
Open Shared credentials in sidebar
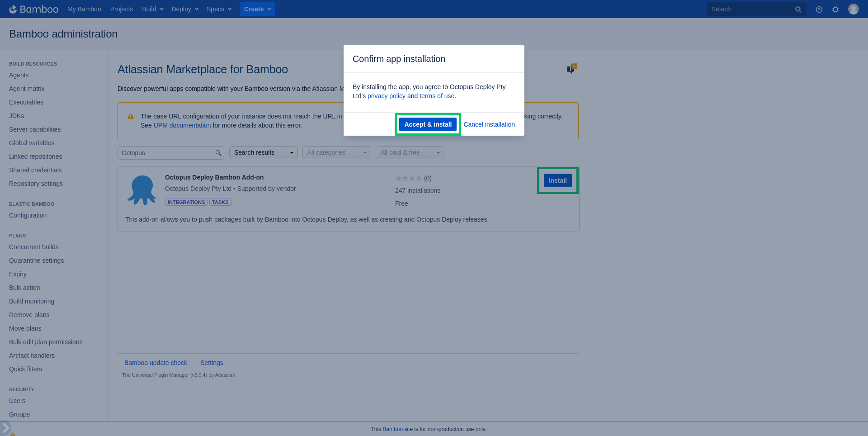point(35,170)
